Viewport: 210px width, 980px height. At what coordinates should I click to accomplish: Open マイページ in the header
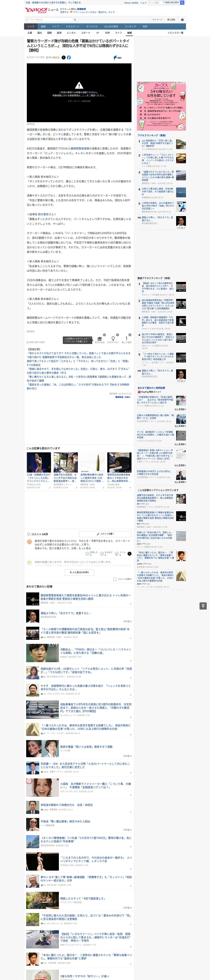157,20
